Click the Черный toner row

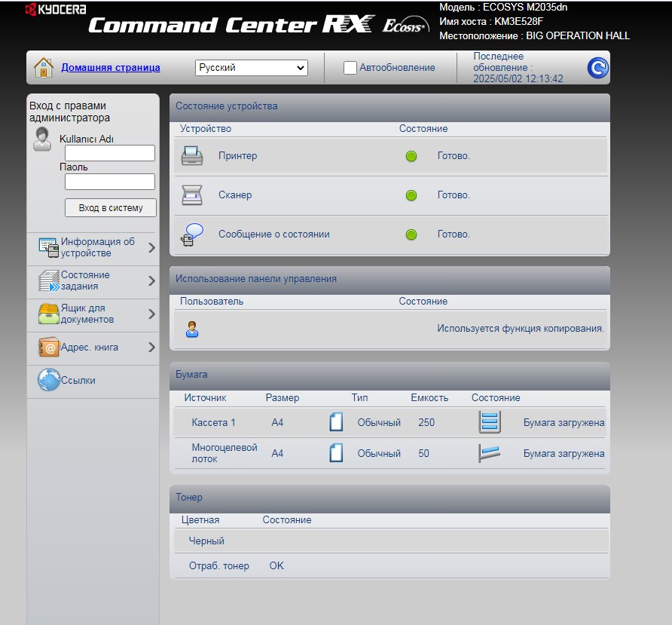tap(391, 541)
